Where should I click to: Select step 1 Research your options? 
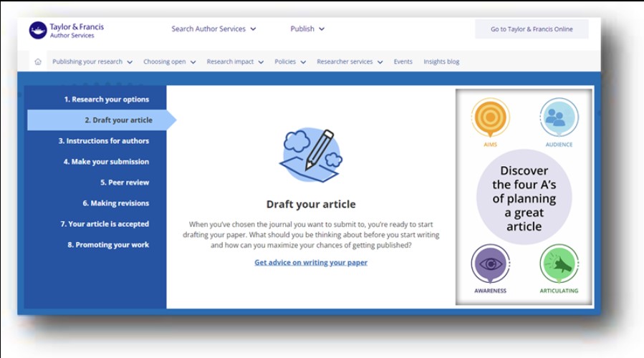106,100
